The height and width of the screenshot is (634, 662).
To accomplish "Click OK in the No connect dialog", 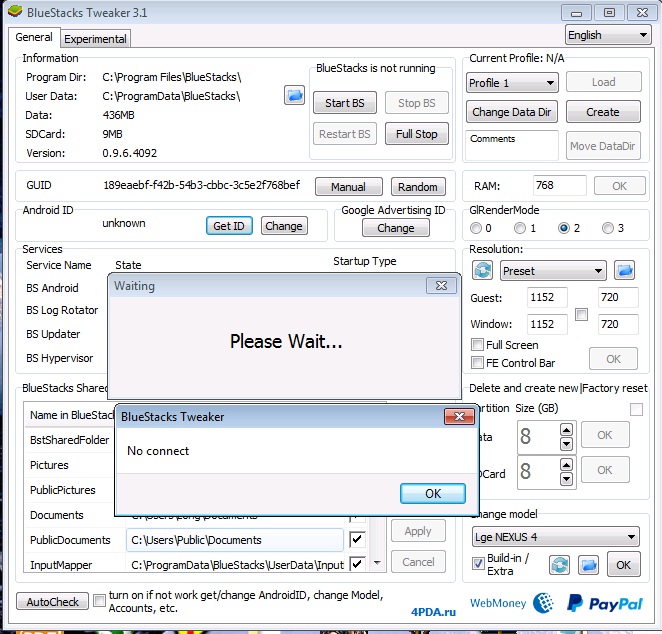I will pos(433,493).
